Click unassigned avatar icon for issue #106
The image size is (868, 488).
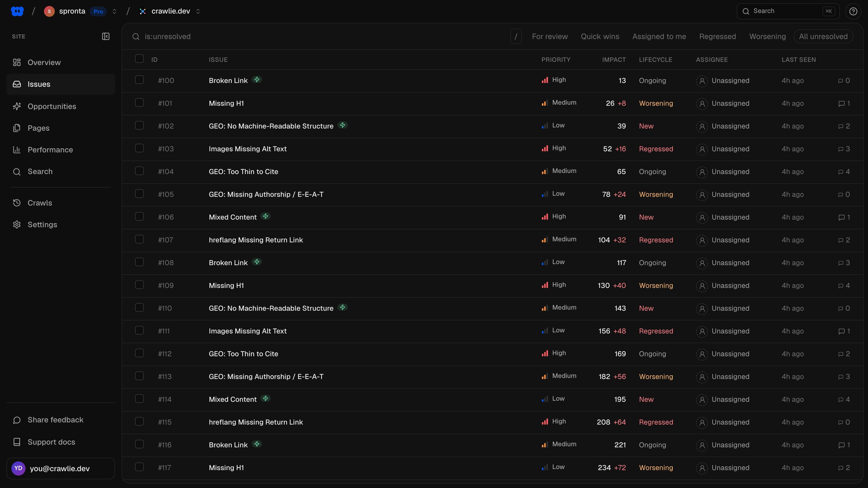click(x=702, y=217)
